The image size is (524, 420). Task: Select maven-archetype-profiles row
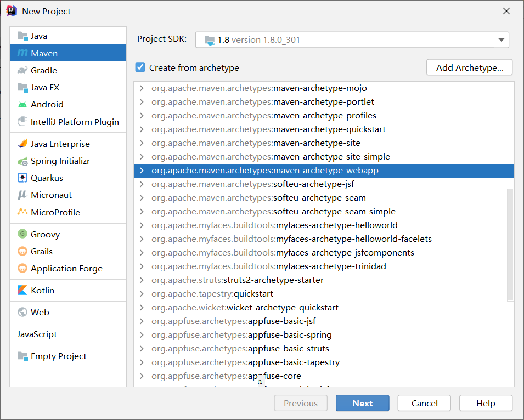tap(324, 116)
